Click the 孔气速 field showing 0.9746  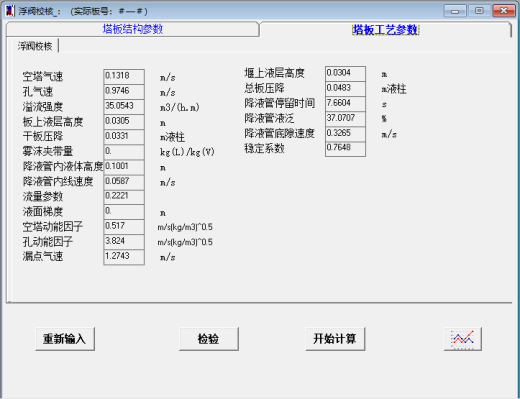point(124,91)
